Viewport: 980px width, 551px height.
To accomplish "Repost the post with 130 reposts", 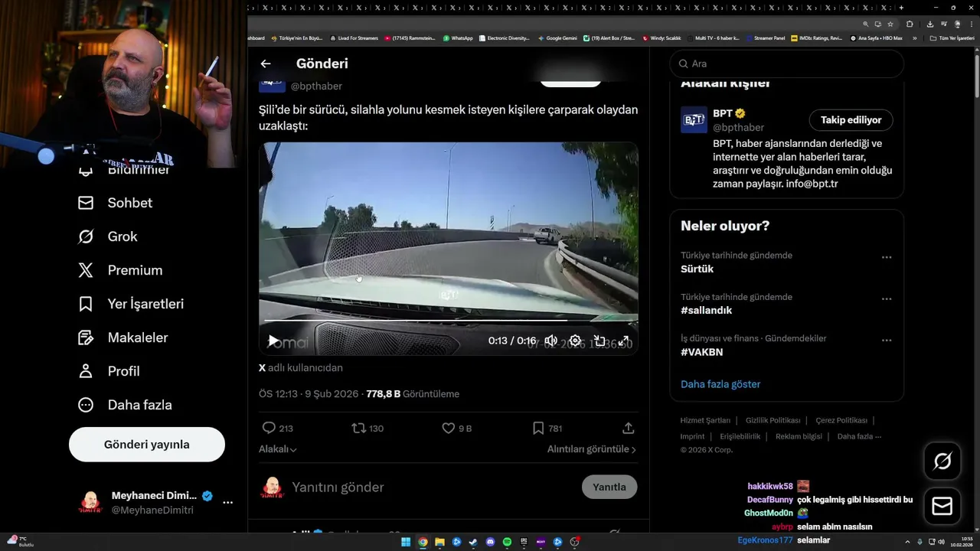I will click(367, 428).
